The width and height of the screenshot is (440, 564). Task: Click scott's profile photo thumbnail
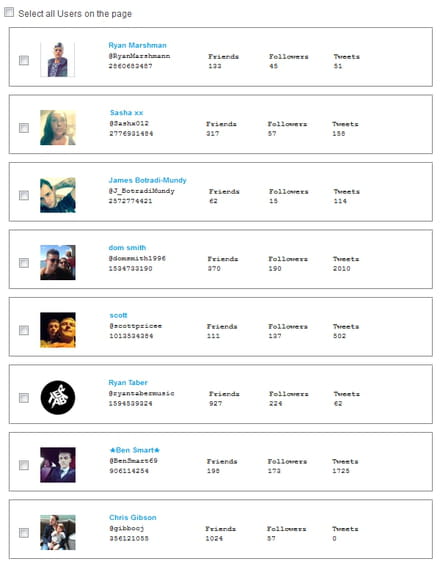pyautogui.click(x=58, y=330)
